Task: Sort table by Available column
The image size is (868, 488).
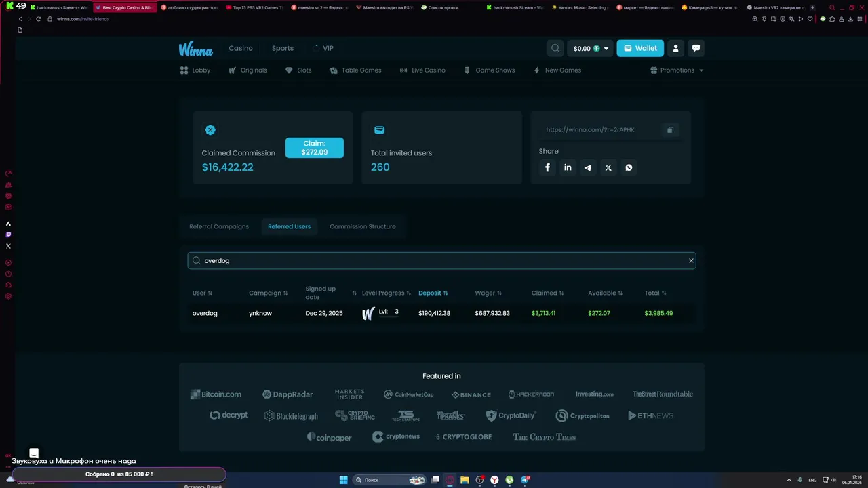Action: pyautogui.click(x=606, y=293)
